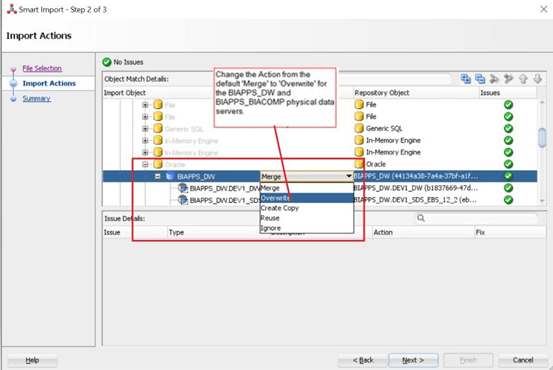Click the first wand fix-issues icon
The image size is (553, 370).
pyautogui.click(x=494, y=79)
